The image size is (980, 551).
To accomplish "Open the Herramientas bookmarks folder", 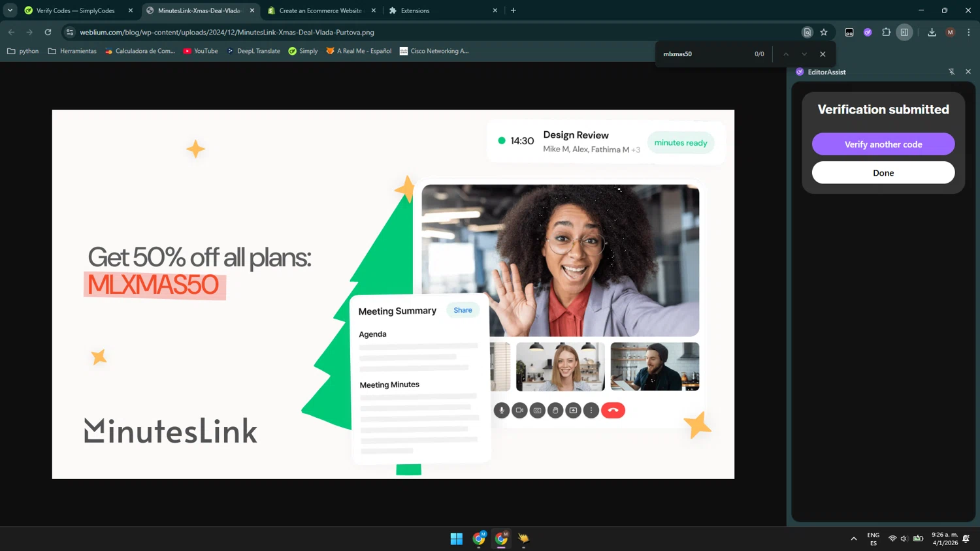I will click(72, 51).
